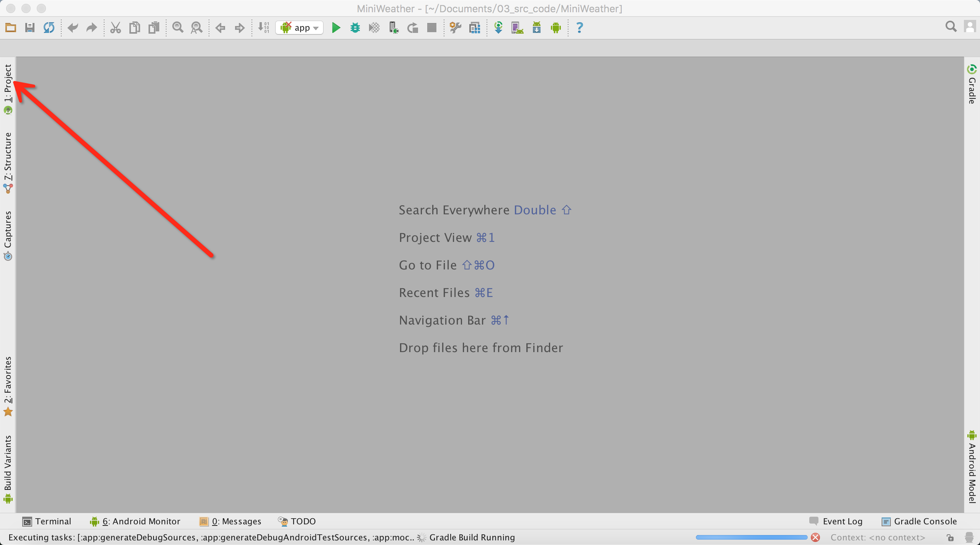Stop the running process square icon
The height and width of the screenshot is (545, 980).
pos(432,28)
